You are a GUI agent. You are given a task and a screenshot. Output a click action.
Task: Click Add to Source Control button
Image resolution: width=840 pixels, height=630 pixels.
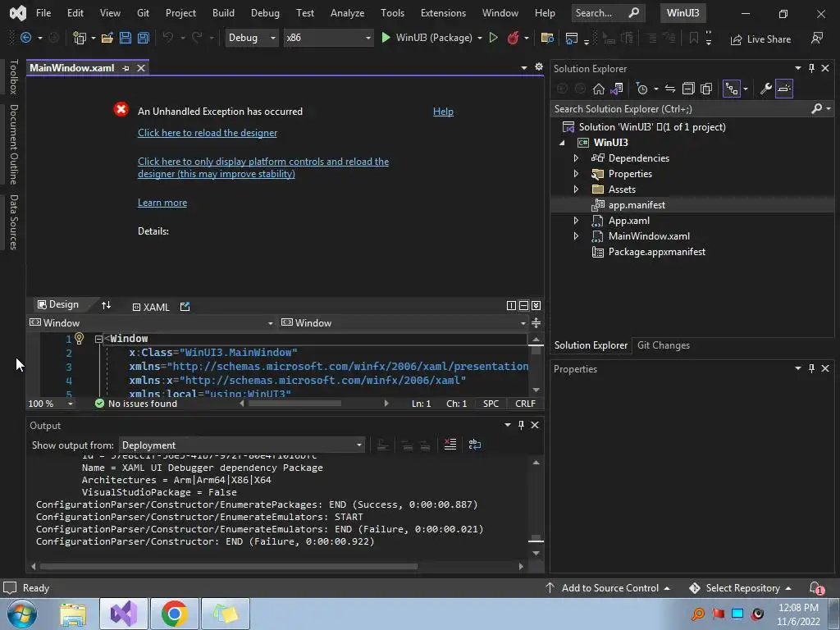tap(608, 587)
